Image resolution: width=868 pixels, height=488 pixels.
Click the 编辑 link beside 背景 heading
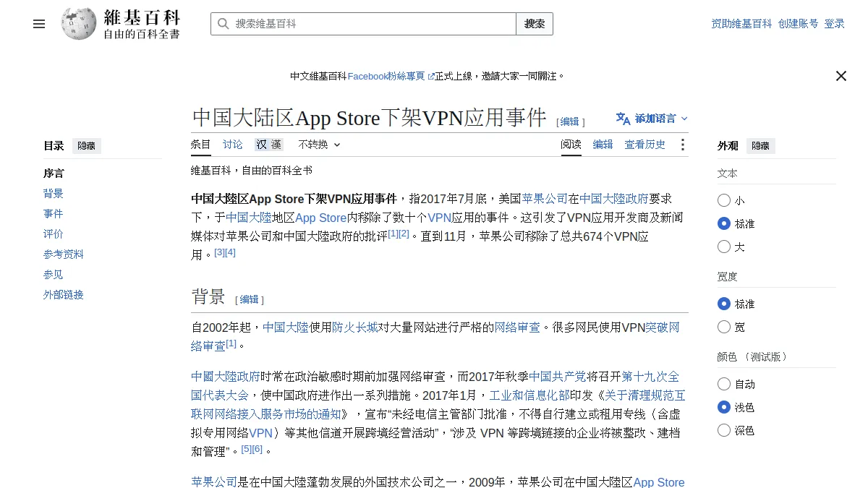point(249,299)
